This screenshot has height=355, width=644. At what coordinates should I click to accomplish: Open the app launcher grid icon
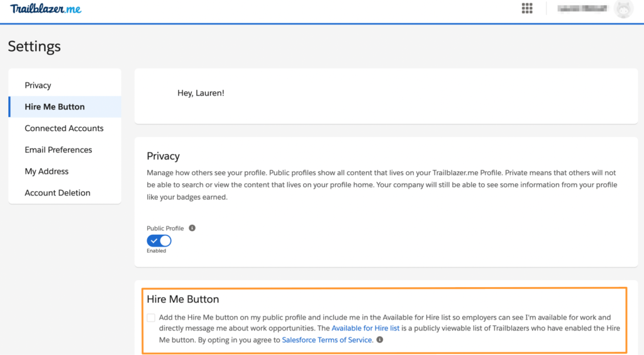click(x=527, y=8)
